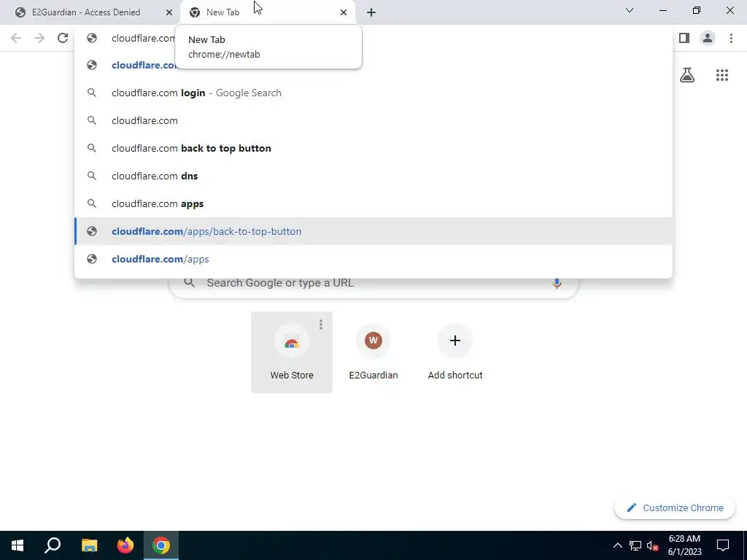Screen dimensions: 747x560
Task: Launch Firefox from the taskbar
Action: pyautogui.click(x=125, y=545)
